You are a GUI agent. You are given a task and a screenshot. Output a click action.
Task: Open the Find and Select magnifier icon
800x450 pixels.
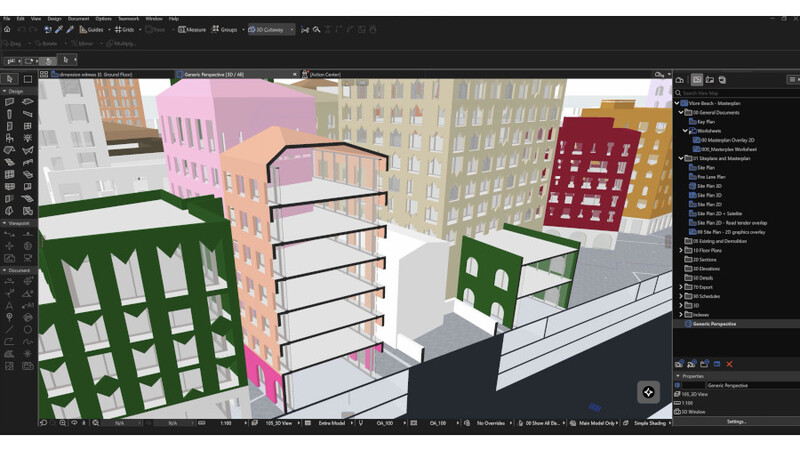coord(316,30)
